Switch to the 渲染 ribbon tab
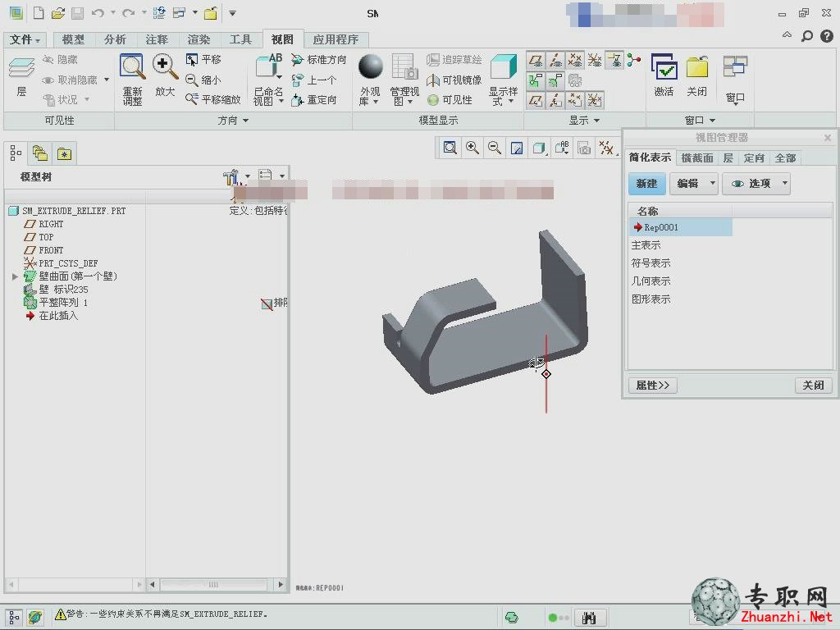 pos(199,39)
